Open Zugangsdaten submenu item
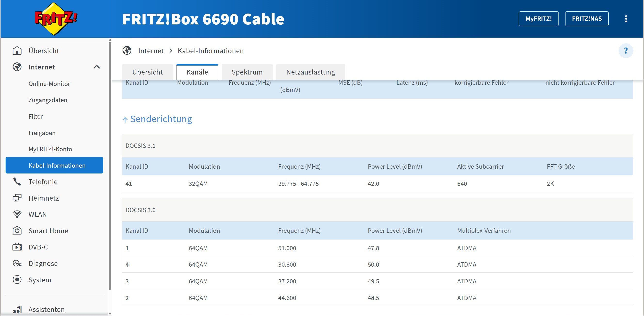The width and height of the screenshot is (644, 316). click(48, 100)
